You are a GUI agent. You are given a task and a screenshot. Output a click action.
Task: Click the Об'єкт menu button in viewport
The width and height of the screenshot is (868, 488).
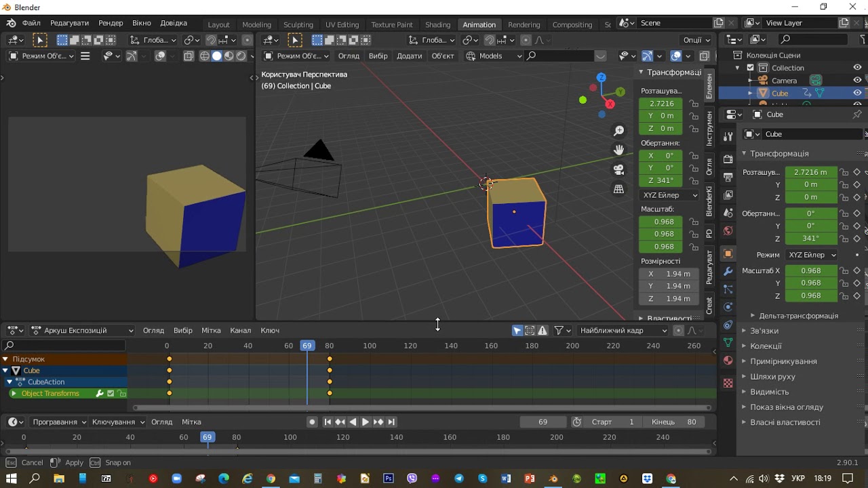point(443,56)
